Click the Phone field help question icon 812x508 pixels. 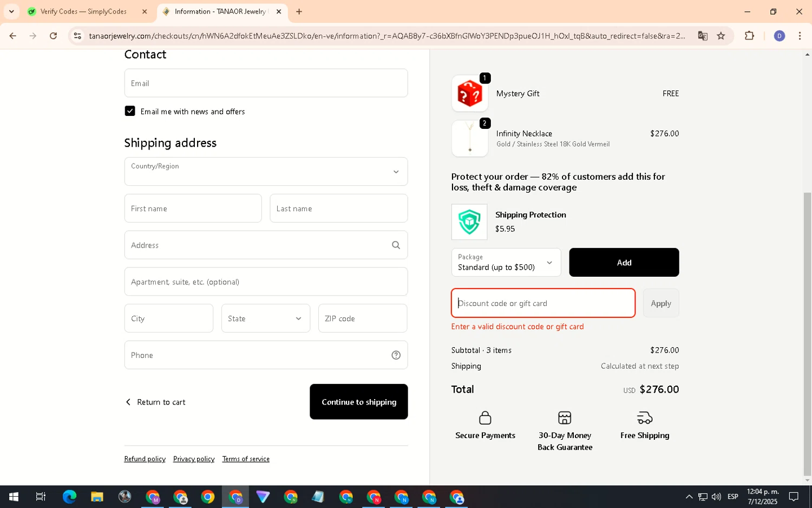396,355
